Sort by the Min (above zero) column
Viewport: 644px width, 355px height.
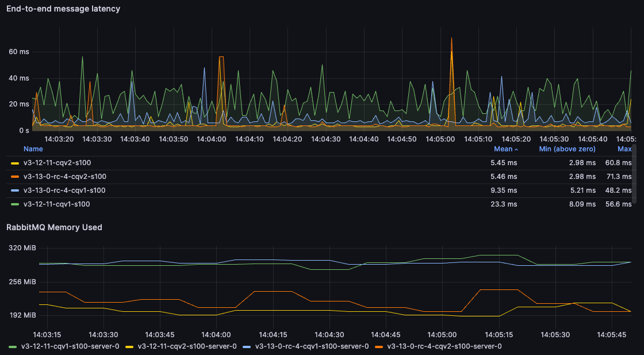click(567, 148)
